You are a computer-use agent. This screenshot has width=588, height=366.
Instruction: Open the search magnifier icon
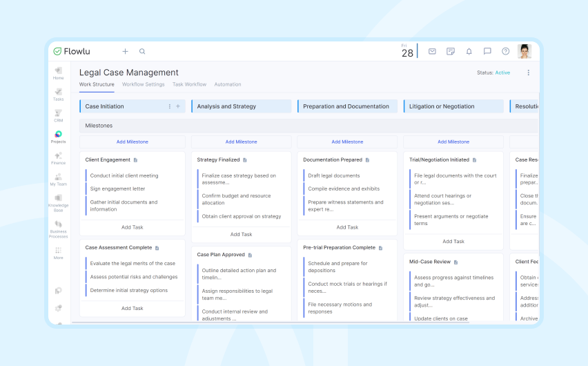point(142,51)
